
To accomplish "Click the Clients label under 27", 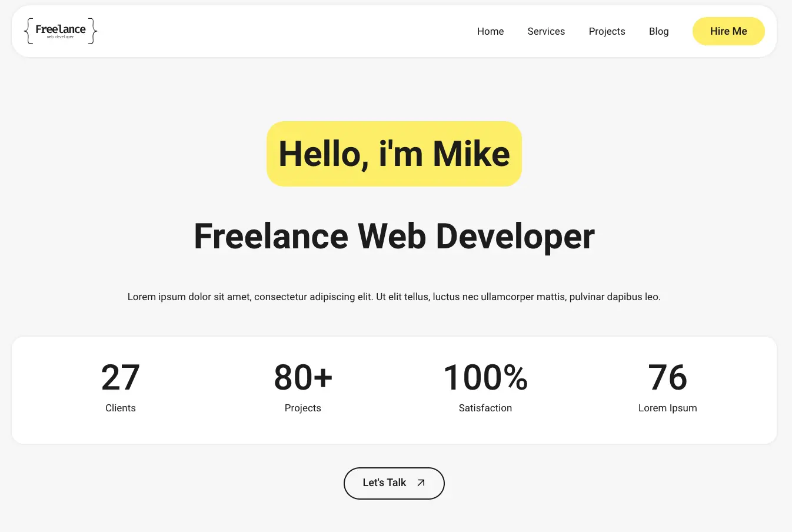I will 121,408.
